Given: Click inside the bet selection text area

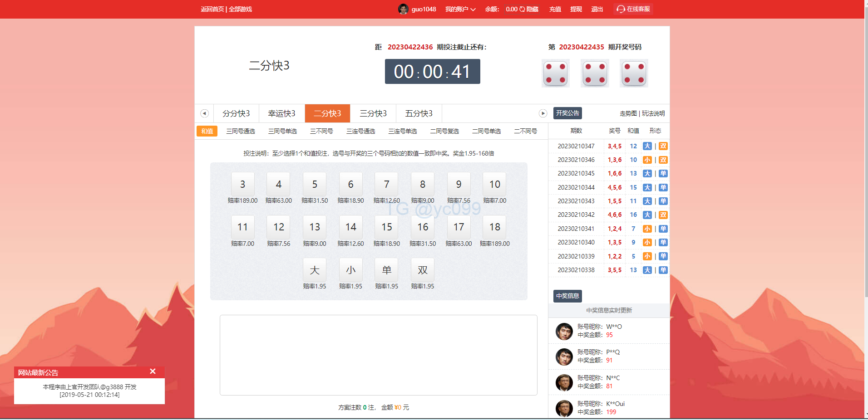Looking at the screenshot, I should click(x=378, y=355).
